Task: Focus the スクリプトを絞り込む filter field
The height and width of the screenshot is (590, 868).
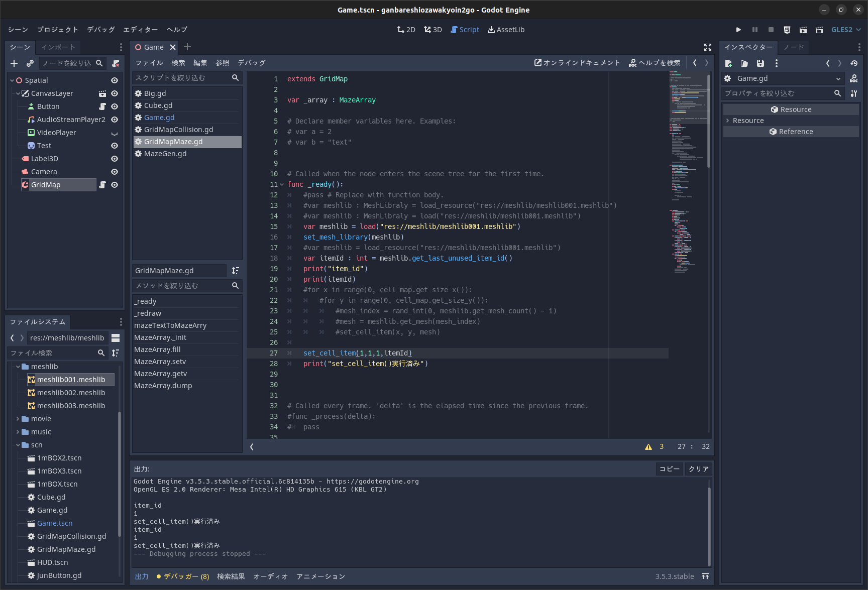Action: (187, 78)
